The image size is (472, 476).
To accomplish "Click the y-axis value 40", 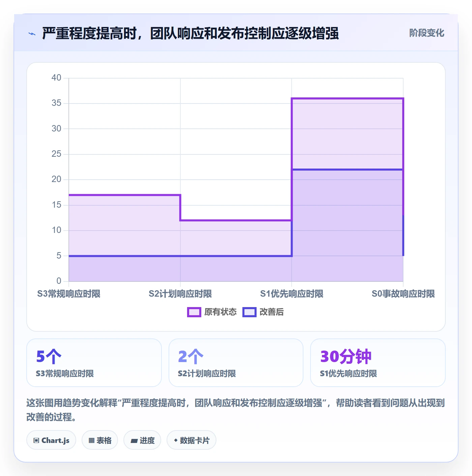I will click(56, 78).
